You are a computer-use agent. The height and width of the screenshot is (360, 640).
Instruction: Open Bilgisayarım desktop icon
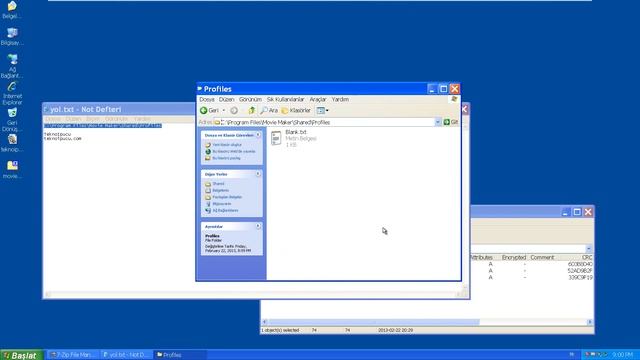pos(12,37)
